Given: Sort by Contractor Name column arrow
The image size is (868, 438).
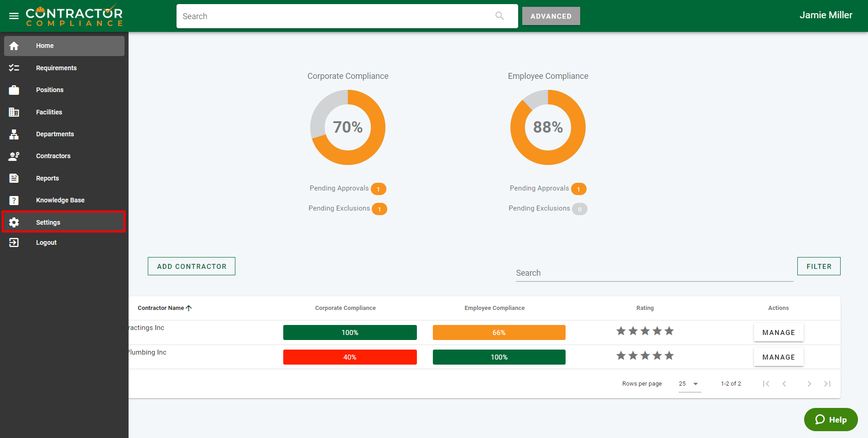Looking at the screenshot, I should tap(189, 308).
